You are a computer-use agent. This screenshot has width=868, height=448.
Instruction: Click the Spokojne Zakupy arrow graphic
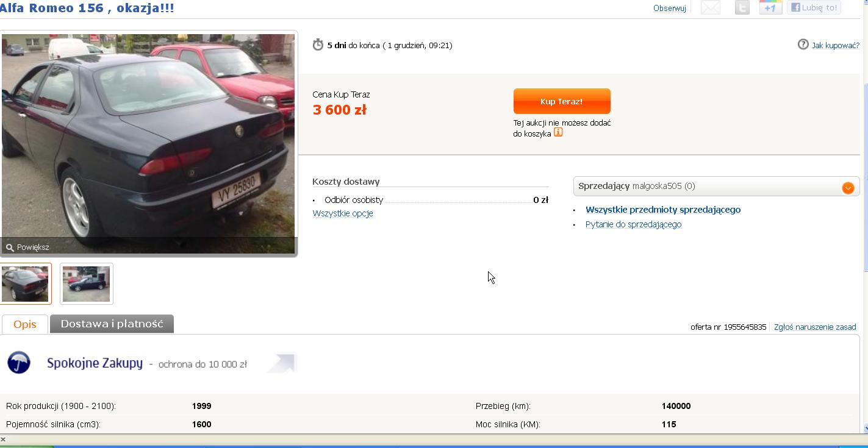coord(281,363)
